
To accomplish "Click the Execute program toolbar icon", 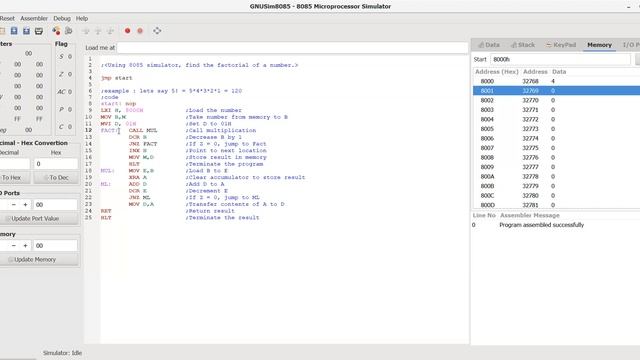I will (69, 31).
